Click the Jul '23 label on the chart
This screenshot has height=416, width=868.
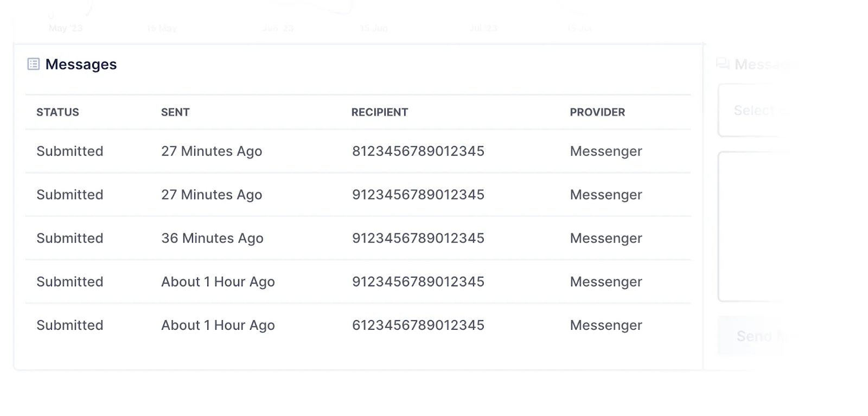[482, 28]
